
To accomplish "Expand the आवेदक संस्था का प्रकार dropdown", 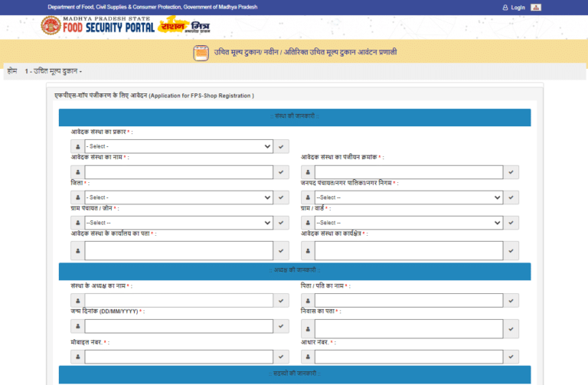I will click(179, 146).
